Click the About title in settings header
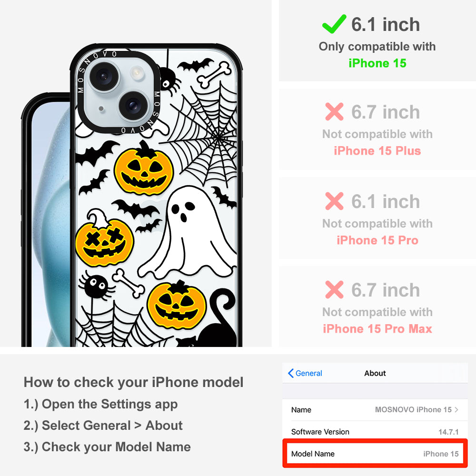Screen dimensions: 476x476 (x=375, y=373)
